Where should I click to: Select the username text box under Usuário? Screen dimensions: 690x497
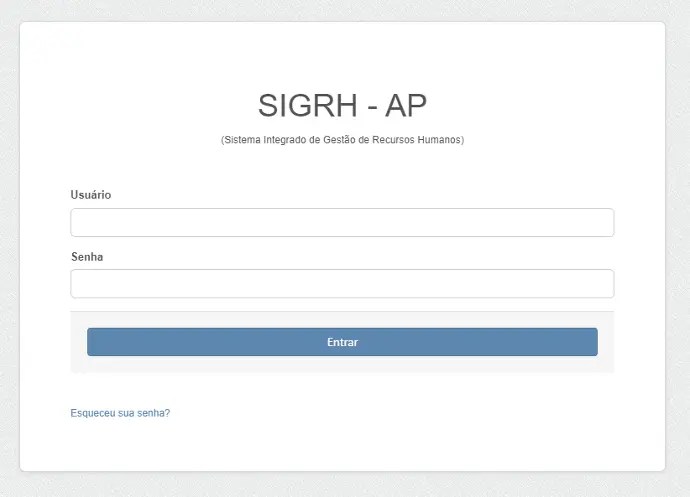pos(342,222)
